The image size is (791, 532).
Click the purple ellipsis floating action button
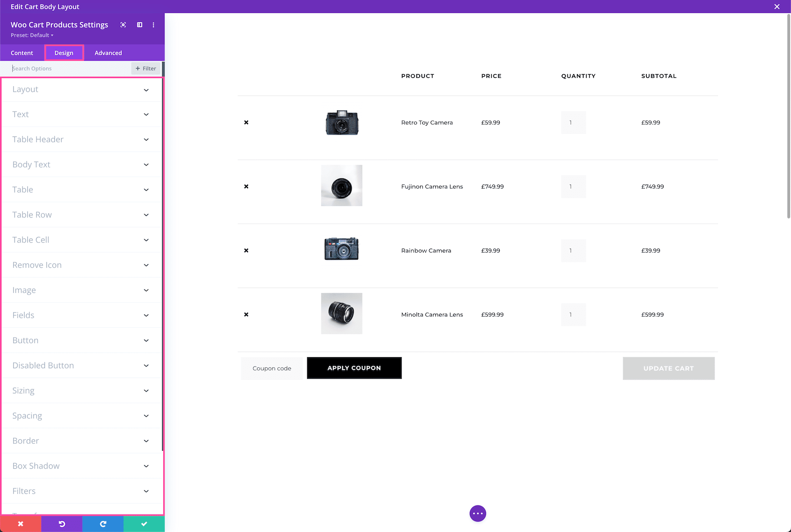coord(478,513)
